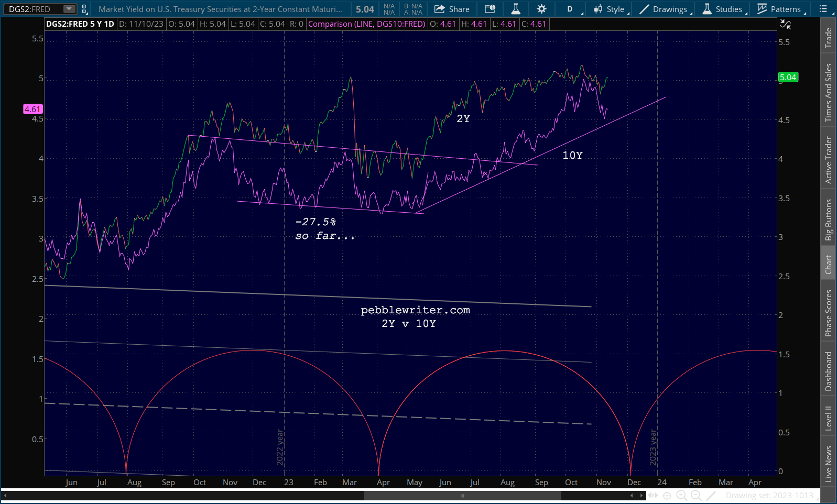This screenshot has width=837, height=504.
Task: Open the Active Trader side tab
Action: [x=829, y=160]
